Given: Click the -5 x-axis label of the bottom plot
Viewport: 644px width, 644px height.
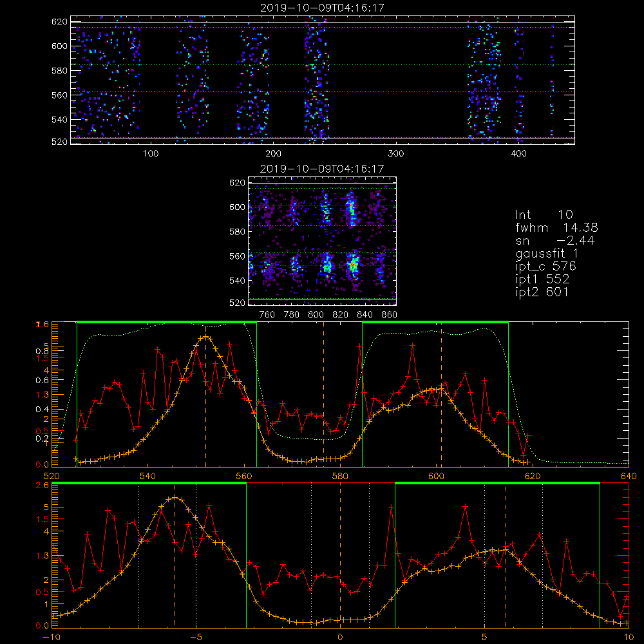Looking at the screenshot, I should pos(196,637).
